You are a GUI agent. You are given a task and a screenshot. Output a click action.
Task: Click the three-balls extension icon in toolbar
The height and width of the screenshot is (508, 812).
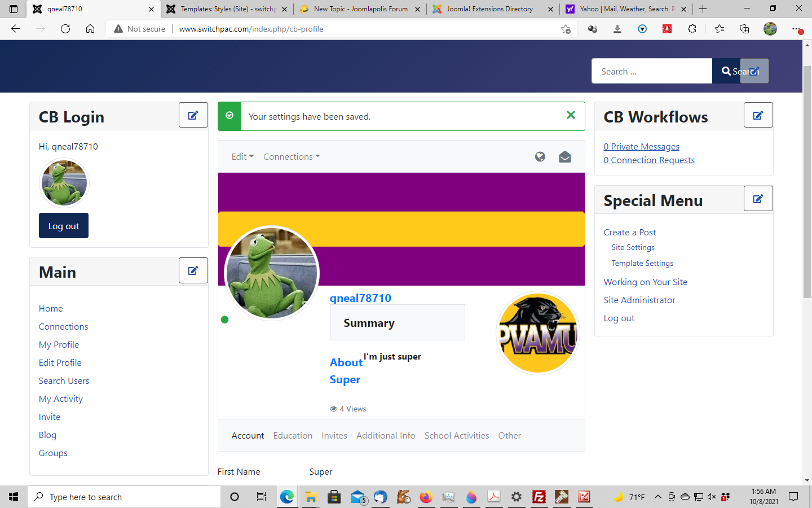tap(593, 29)
